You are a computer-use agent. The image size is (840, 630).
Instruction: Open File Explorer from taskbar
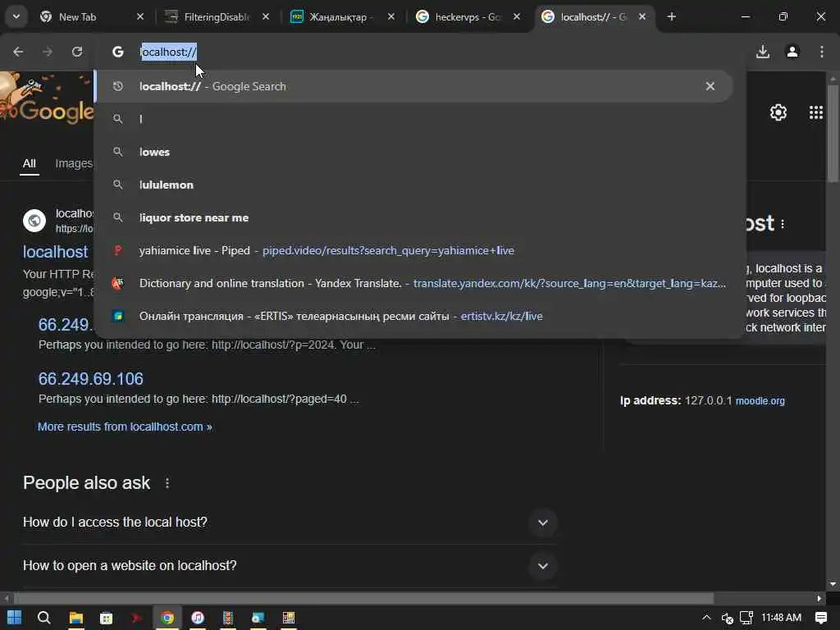click(76, 618)
